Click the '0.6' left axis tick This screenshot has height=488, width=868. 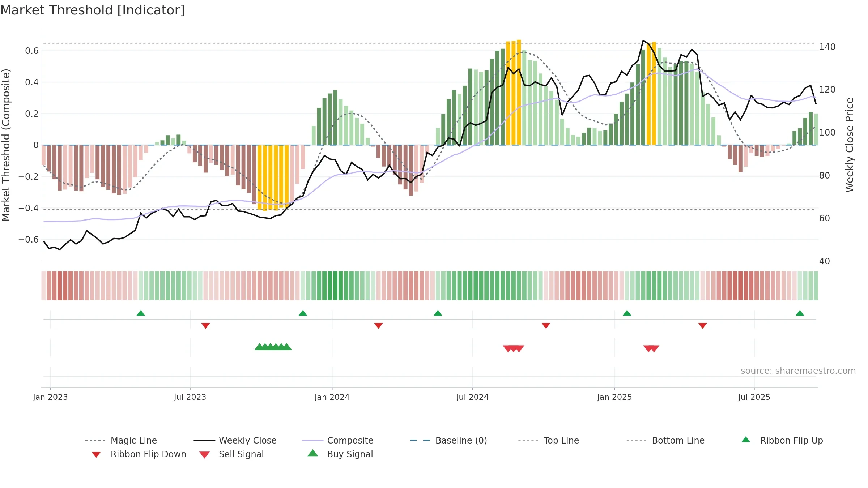coord(32,51)
